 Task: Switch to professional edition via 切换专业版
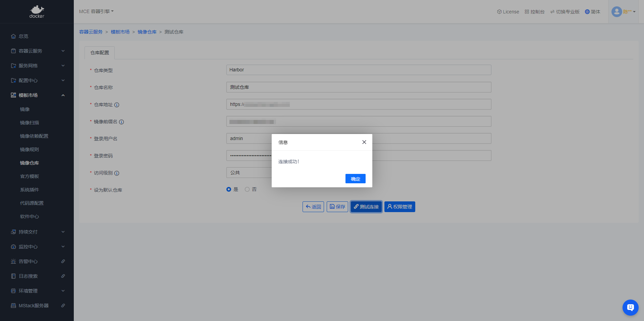565,12
